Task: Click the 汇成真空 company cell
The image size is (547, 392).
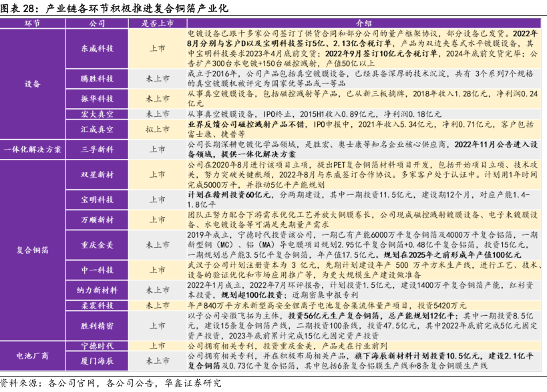Action: [x=97, y=129]
